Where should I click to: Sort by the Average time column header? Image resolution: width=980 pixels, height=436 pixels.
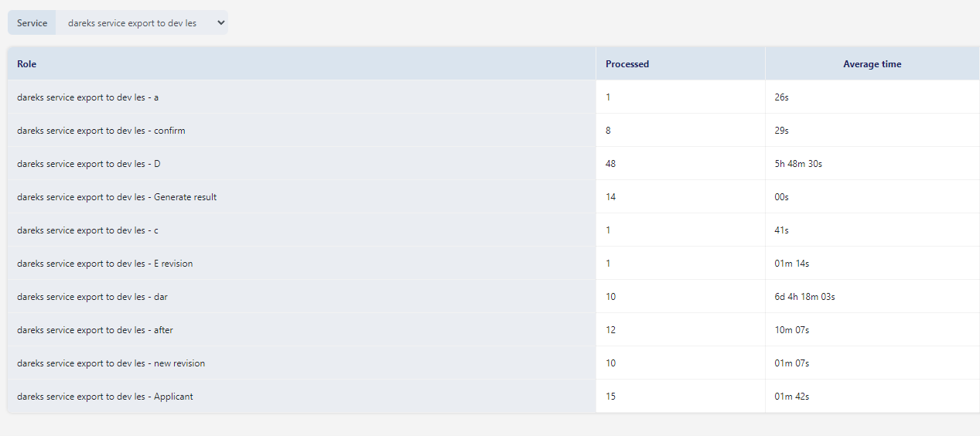click(872, 64)
